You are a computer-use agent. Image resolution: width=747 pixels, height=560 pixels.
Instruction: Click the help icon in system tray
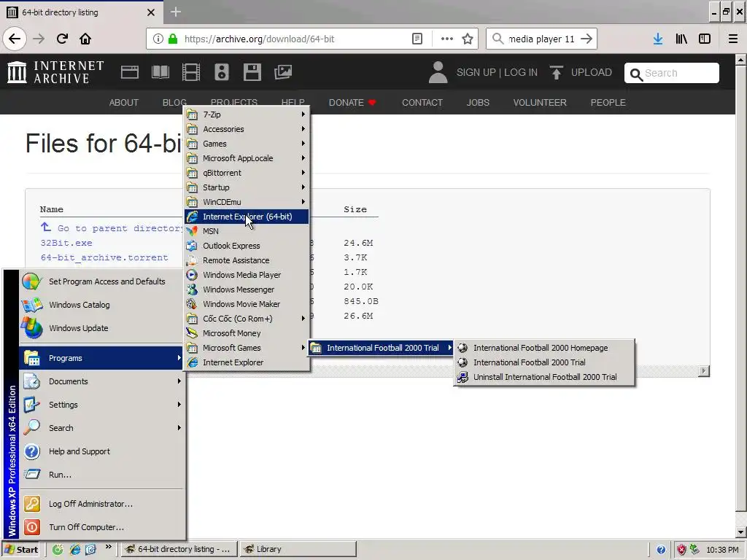coord(661,550)
